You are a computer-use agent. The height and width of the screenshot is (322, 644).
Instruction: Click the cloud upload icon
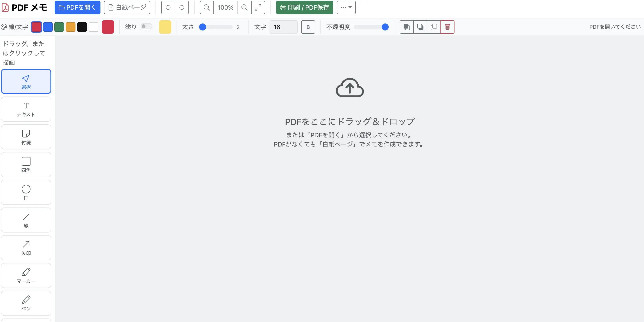point(350,88)
